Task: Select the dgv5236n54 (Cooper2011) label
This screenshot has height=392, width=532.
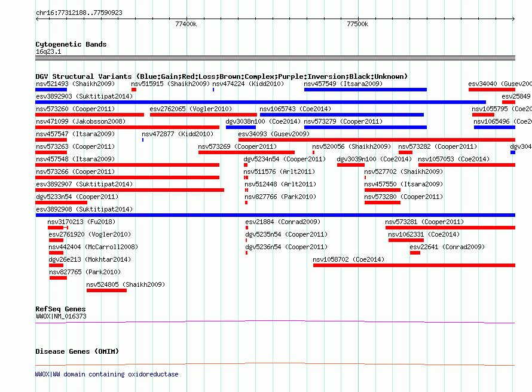Action: pos(286,247)
